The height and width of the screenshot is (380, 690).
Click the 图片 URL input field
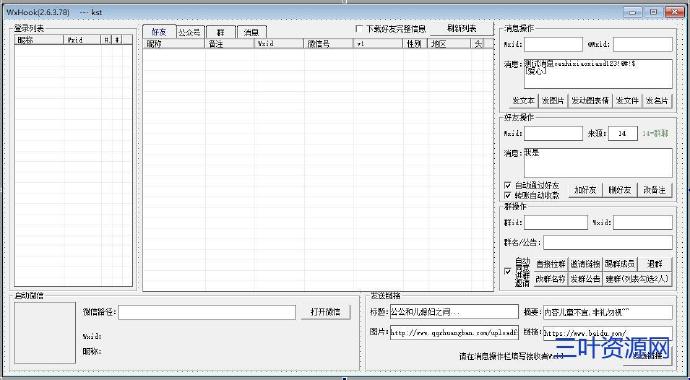click(454, 333)
